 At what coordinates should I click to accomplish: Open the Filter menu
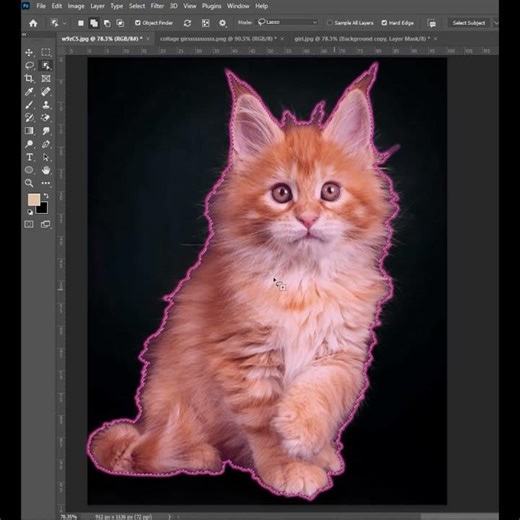point(157,6)
